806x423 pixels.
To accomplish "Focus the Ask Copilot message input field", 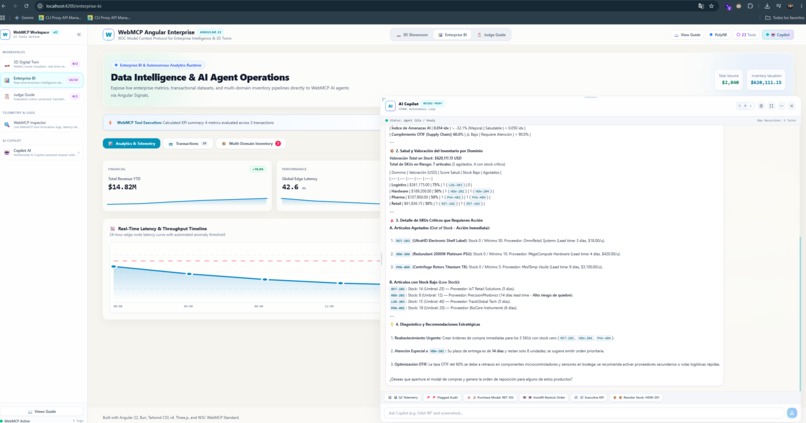I will point(583,413).
